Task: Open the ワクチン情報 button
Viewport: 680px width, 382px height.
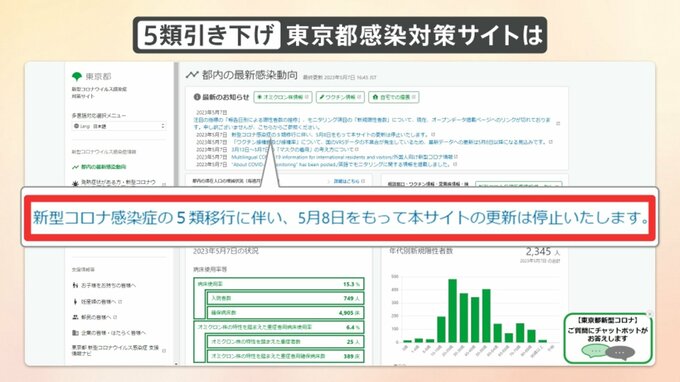Action: pos(340,97)
